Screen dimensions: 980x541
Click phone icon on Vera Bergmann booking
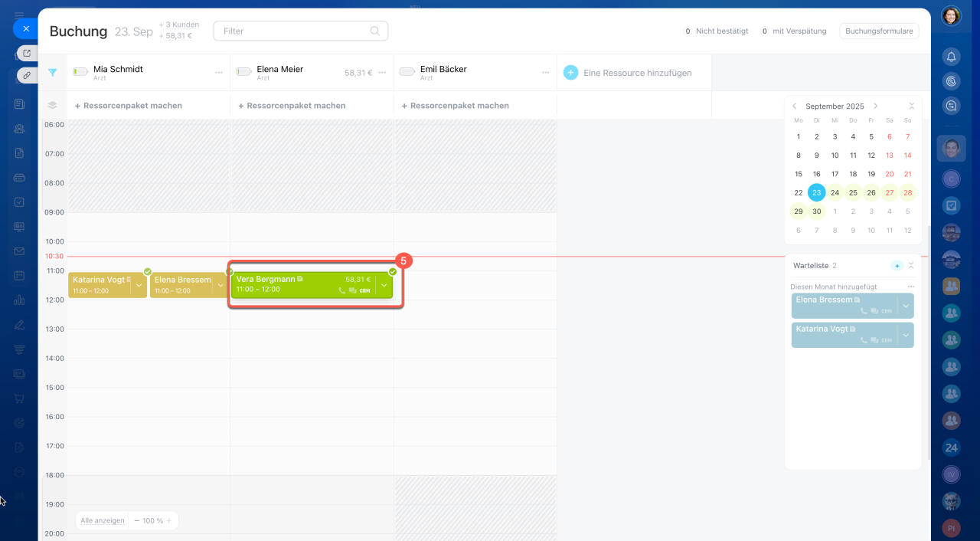[342, 291]
